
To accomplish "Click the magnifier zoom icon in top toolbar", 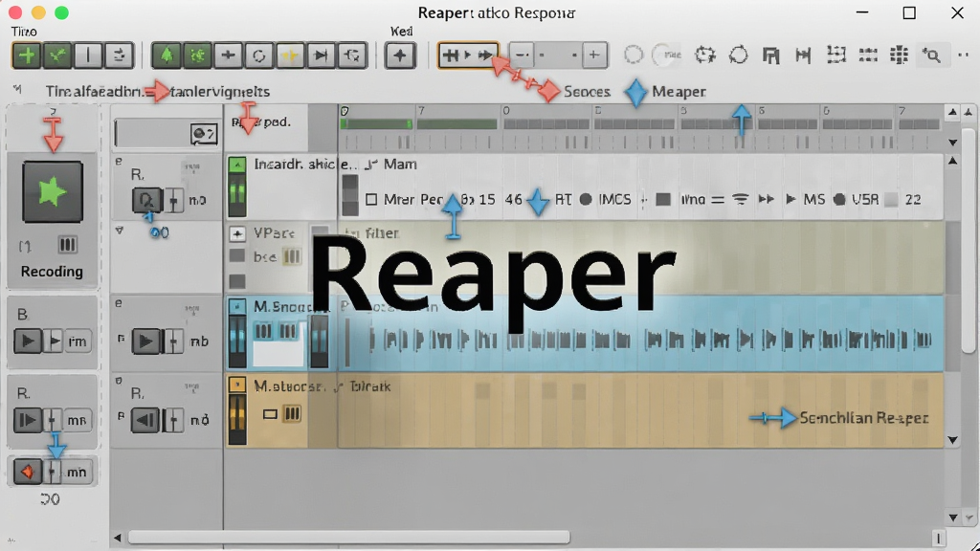I will [931, 55].
